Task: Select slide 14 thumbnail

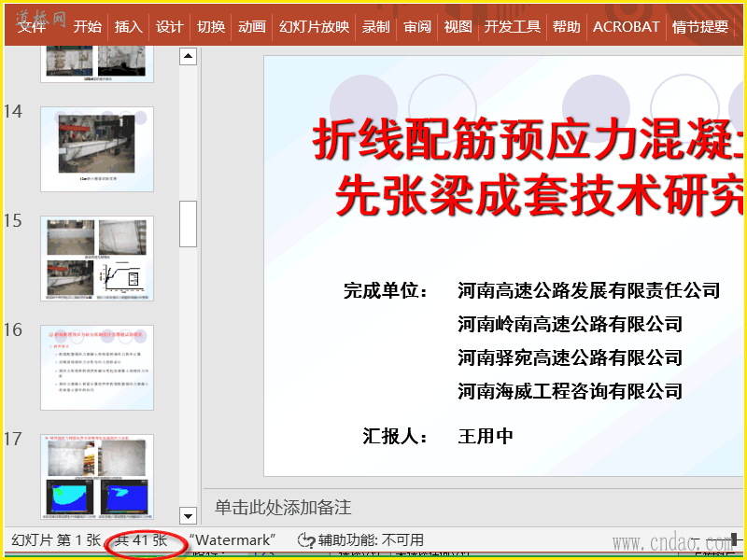Action: coord(97,149)
